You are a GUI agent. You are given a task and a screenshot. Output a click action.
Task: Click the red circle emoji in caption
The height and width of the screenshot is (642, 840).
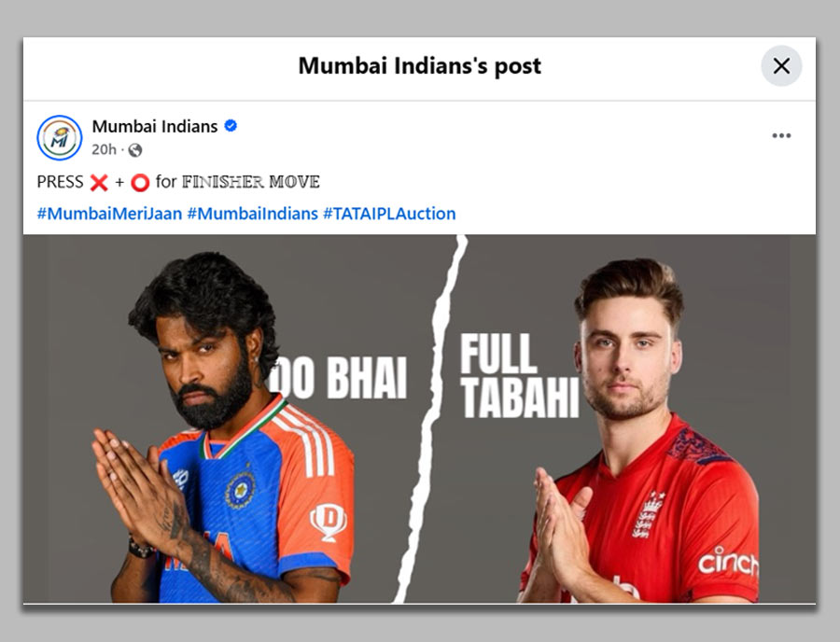(140, 183)
